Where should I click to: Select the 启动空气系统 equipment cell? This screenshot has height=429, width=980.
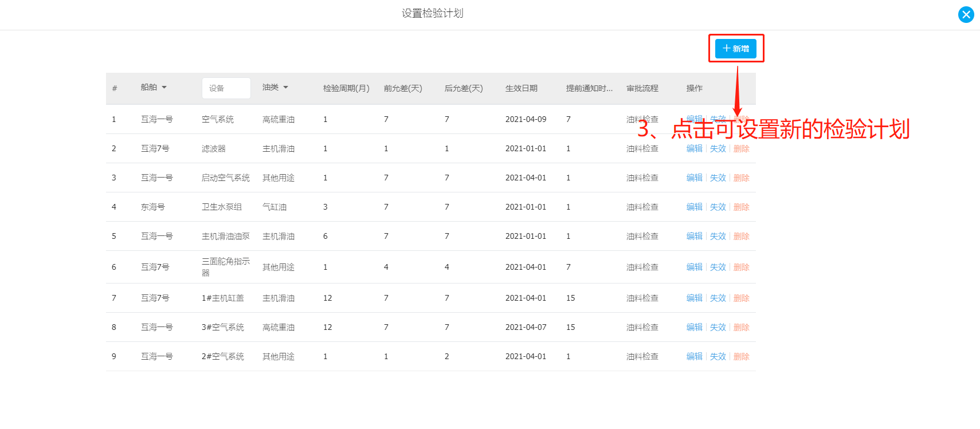click(x=226, y=178)
